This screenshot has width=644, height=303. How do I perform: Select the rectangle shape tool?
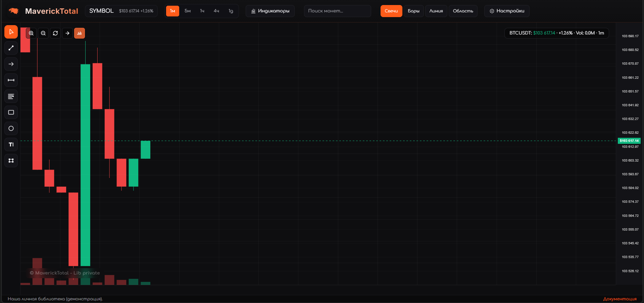[x=11, y=113]
